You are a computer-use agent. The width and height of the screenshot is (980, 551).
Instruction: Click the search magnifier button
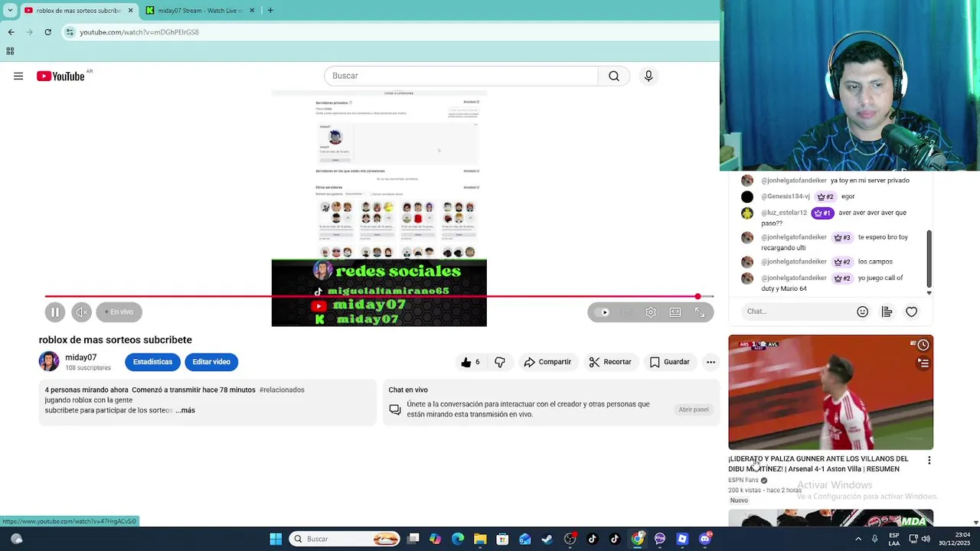coord(614,76)
